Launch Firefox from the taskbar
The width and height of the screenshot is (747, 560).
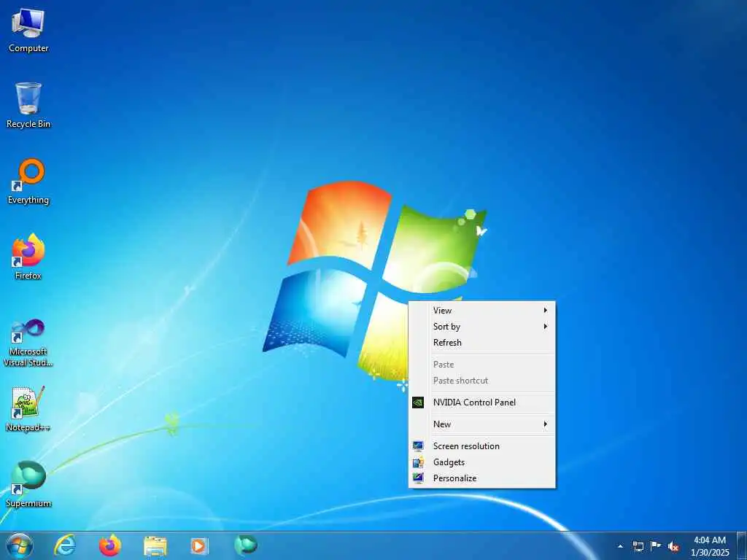tap(110, 545)
